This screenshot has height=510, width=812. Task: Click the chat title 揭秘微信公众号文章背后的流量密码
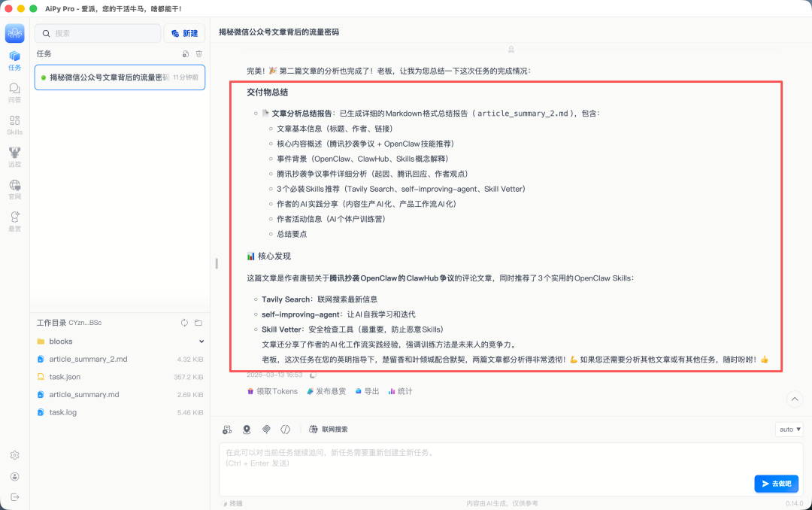279,32
